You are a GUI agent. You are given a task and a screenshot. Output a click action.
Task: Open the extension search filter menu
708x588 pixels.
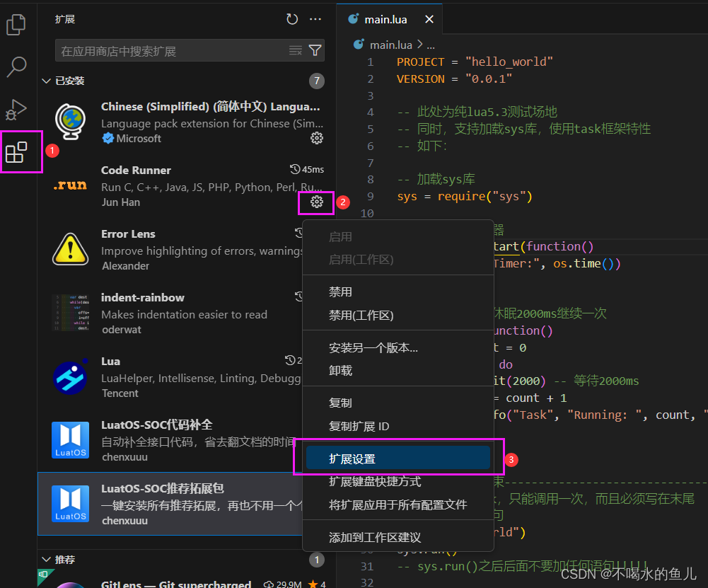[315, 50]
